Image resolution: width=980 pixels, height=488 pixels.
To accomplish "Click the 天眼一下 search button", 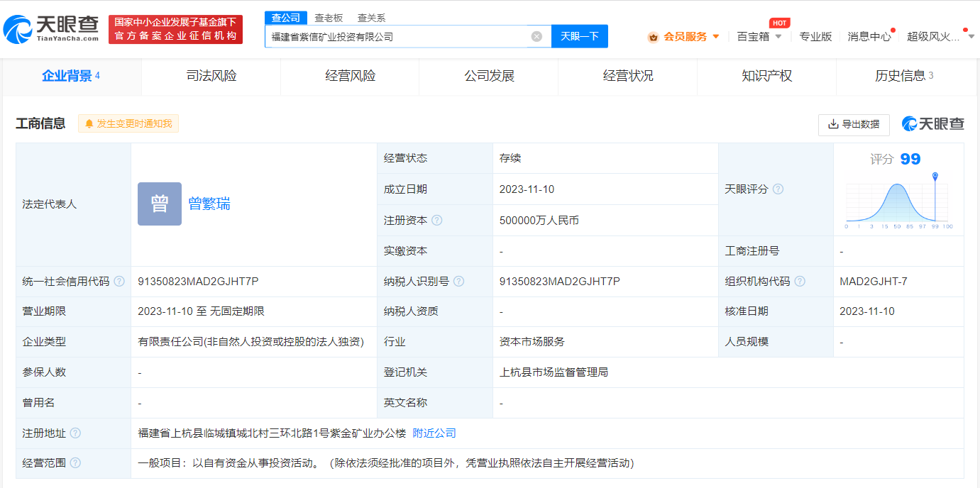I will click(x=580, y=36).
